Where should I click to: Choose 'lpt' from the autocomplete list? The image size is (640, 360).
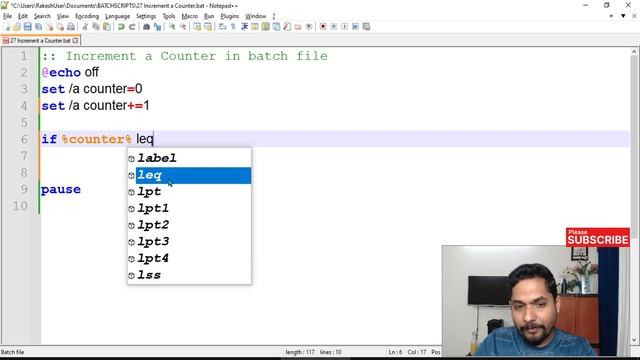click(189, 192)
